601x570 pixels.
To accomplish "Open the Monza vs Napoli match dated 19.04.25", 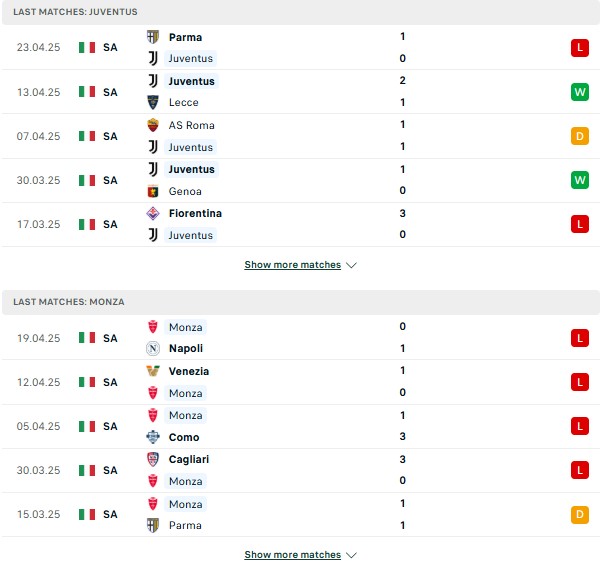I will [301, 337].
